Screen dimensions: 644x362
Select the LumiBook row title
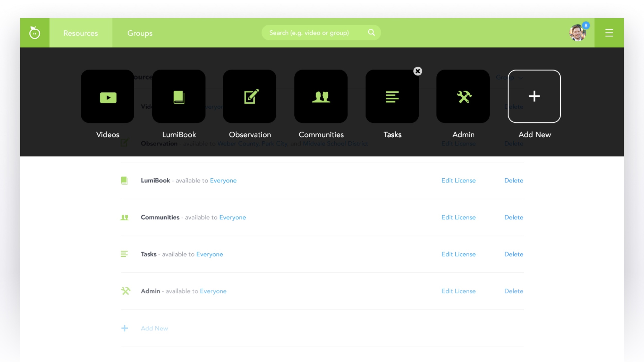point(155,180)
